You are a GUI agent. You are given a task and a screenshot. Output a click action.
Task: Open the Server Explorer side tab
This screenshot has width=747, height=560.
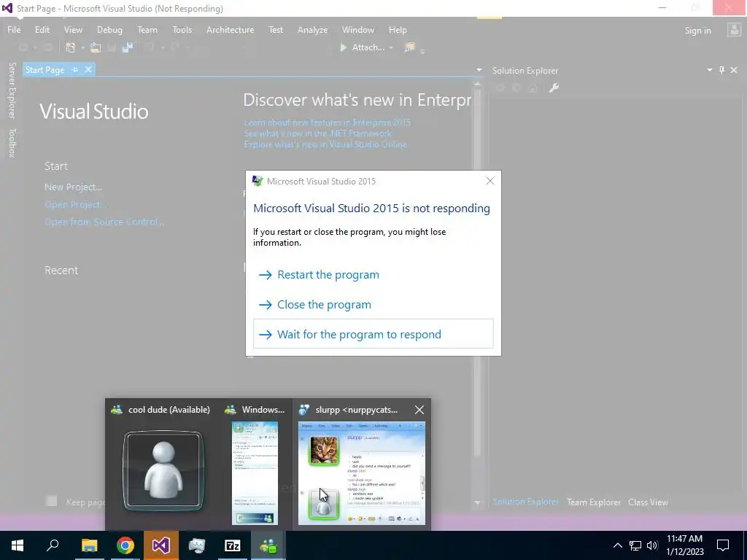click(x=12, y=90)
